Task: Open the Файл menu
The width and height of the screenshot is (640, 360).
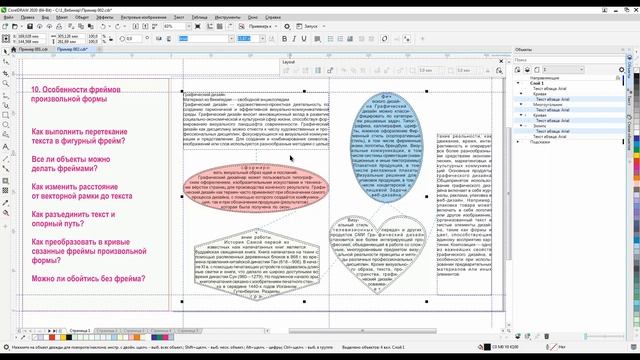Action: (x=9, y=18)
